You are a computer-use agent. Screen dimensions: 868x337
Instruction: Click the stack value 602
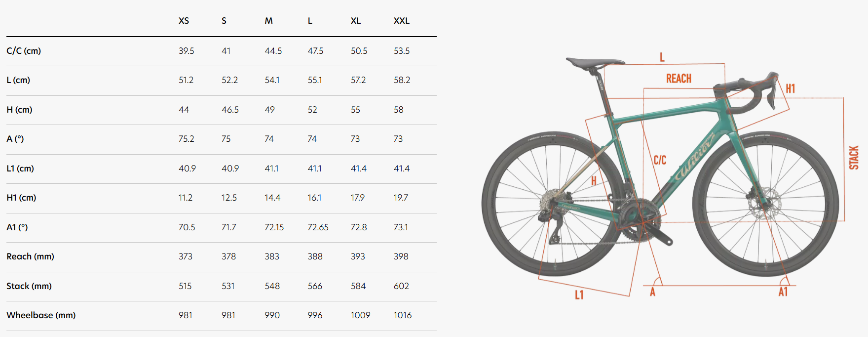click(x=401, y=286)
